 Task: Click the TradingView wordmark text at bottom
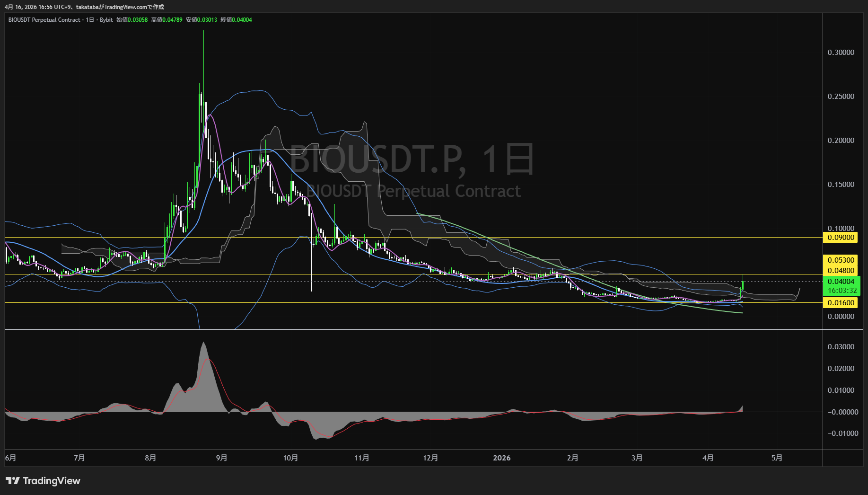[x=52, y=481]
